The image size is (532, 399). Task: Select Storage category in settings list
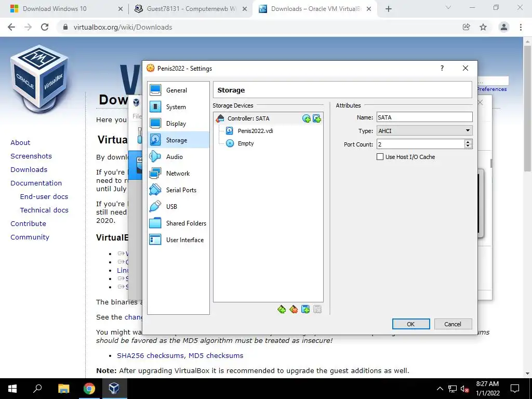click(x=178, y=140)
